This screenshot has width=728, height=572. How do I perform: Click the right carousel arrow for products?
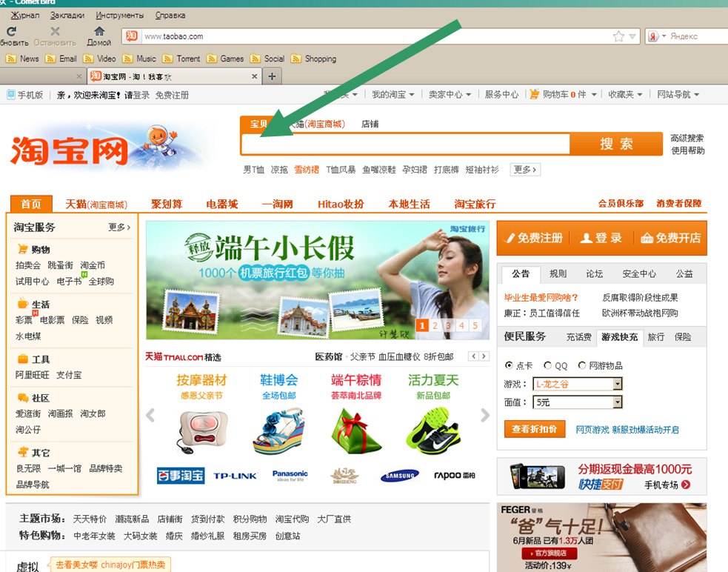[x=484, y=415]
